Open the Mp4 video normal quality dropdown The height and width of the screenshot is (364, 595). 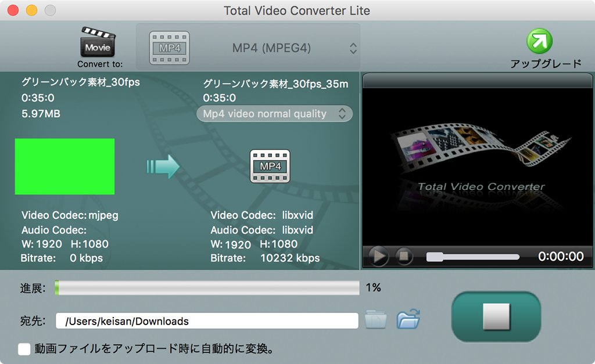[x=274, y=114]
